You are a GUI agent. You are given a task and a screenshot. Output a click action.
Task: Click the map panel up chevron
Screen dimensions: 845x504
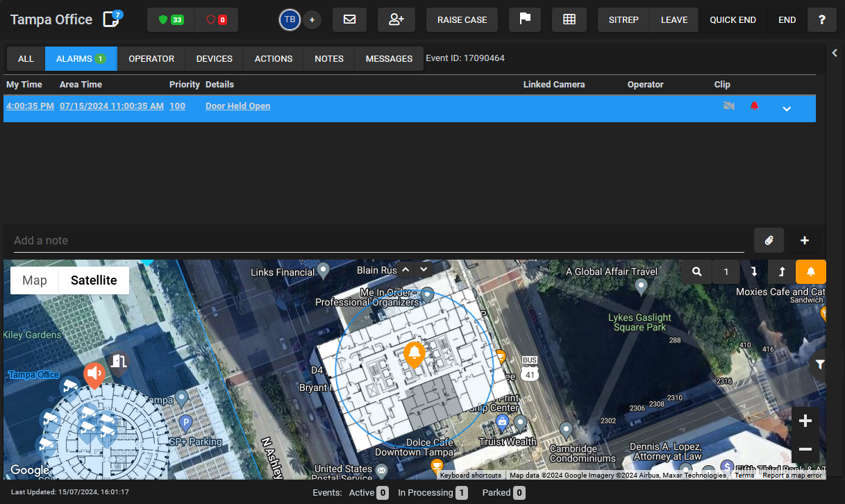pos(406,269)
